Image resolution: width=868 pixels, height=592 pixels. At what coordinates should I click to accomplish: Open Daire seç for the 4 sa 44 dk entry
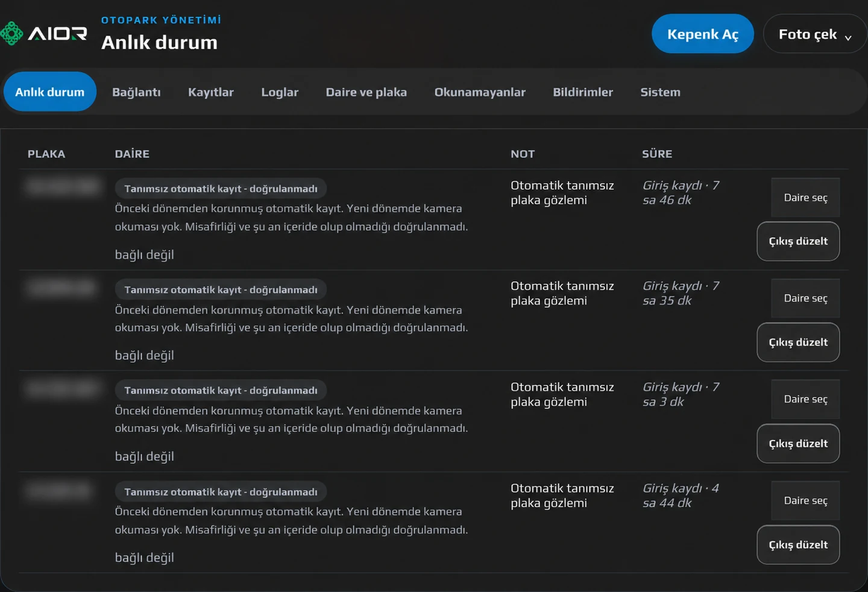click(805, 500)
